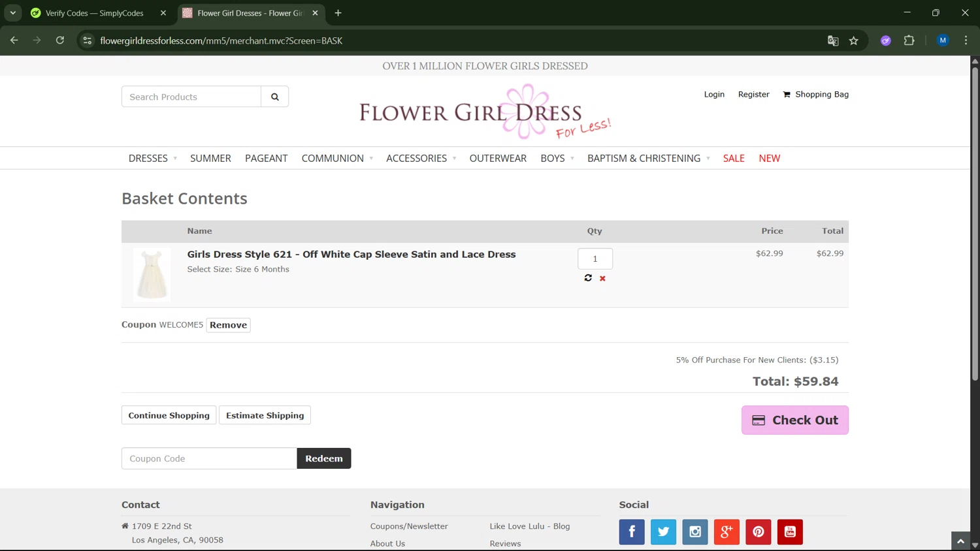Click the back-to-top arrow button

point(960,541)
